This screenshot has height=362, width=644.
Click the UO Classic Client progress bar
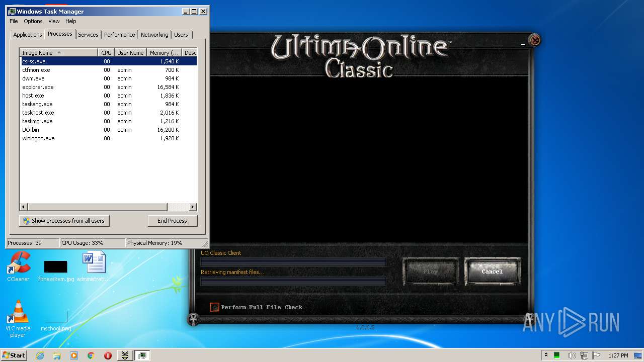pyautogui.click(x=293, y=262)
